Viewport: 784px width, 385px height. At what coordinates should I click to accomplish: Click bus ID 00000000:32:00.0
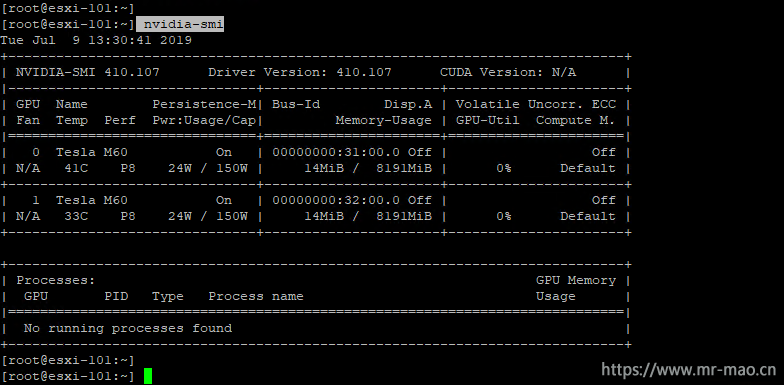coord(336,200)
